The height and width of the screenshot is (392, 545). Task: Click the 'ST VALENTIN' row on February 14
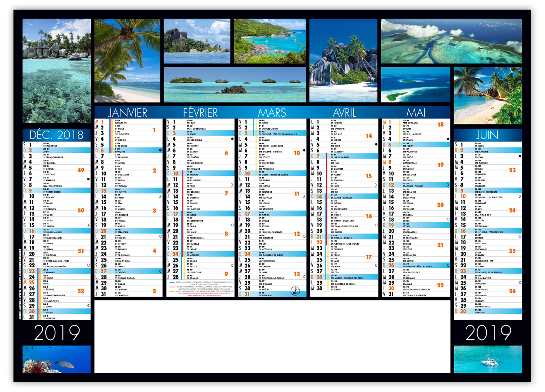pyautogui.click(x=200, y=197)
